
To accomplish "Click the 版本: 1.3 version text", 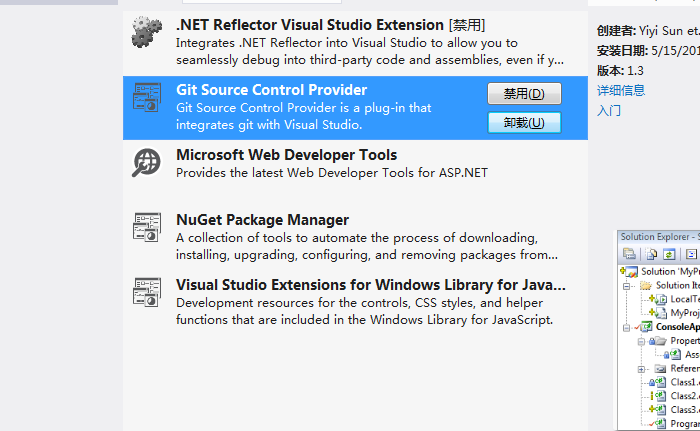I will (620, 71).
